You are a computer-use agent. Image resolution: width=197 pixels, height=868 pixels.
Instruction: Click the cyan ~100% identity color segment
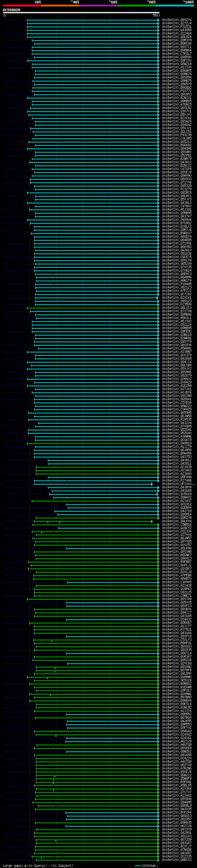tap(175, 6)
